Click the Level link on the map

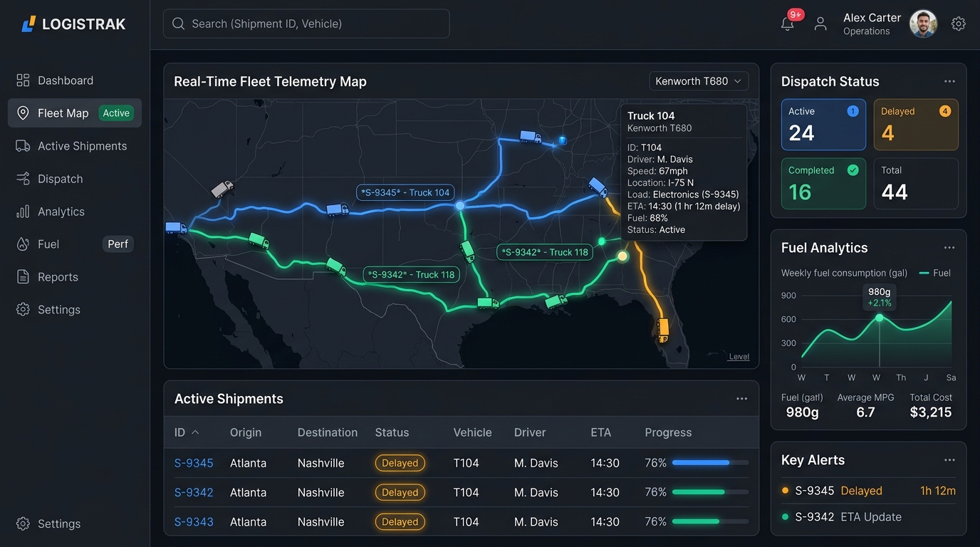pyautogui.click(x=739, y=357)
